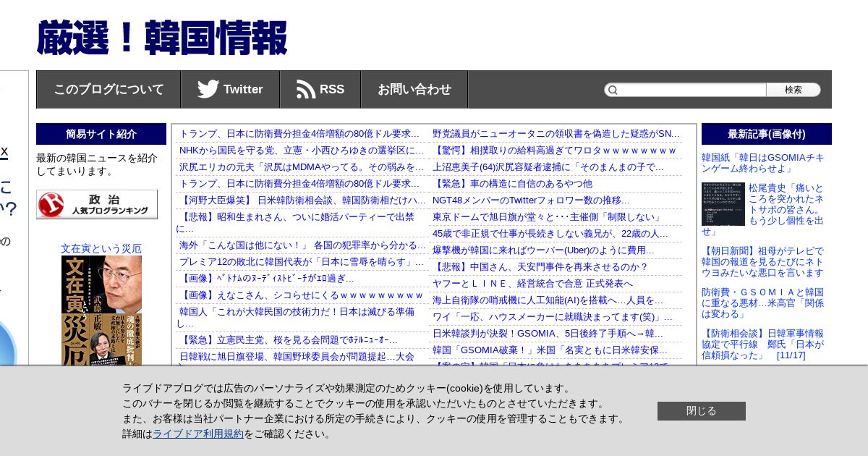
Task: Open the 厳選！韓国情報 blog title logo
Action: [161, 38]
